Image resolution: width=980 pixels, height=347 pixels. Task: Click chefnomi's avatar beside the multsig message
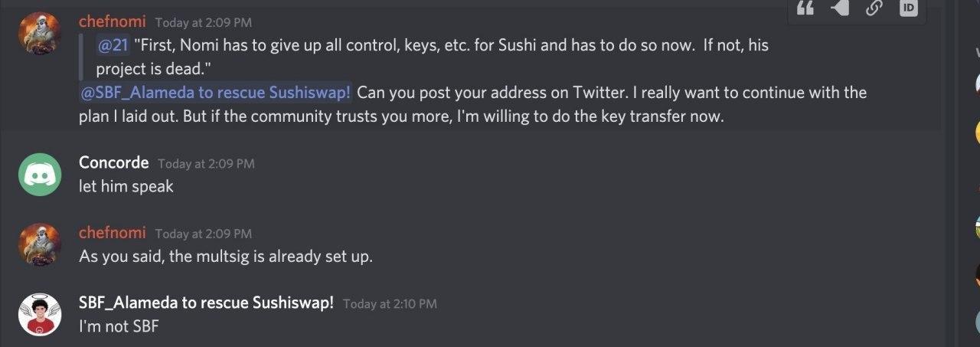point(40,244)
